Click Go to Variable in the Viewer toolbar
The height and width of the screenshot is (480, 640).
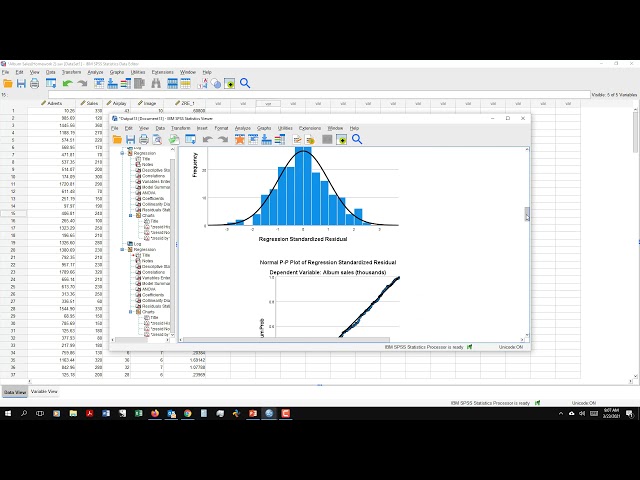click(x=267, y=140)
